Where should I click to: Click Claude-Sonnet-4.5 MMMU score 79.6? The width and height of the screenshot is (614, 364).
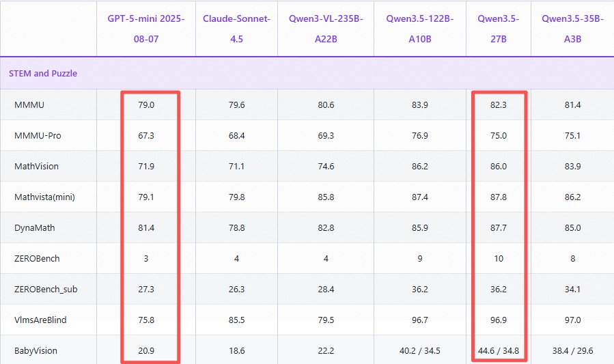pos(236,105)
